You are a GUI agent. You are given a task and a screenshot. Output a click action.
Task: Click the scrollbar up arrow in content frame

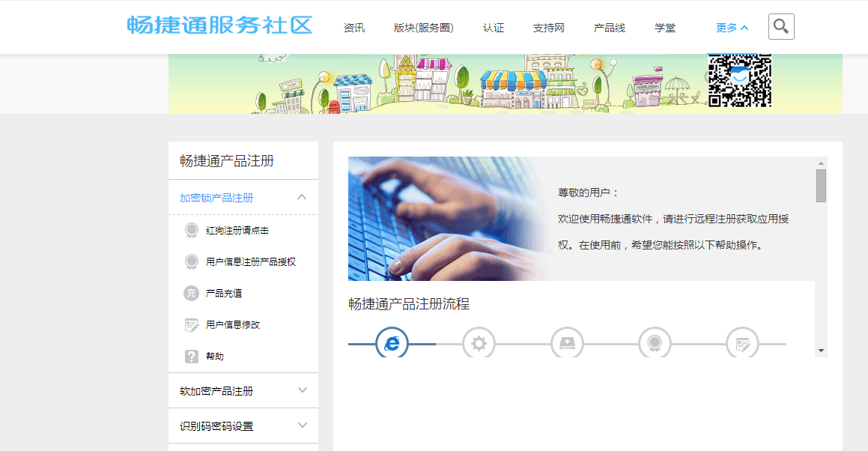[x=821, y=163]
